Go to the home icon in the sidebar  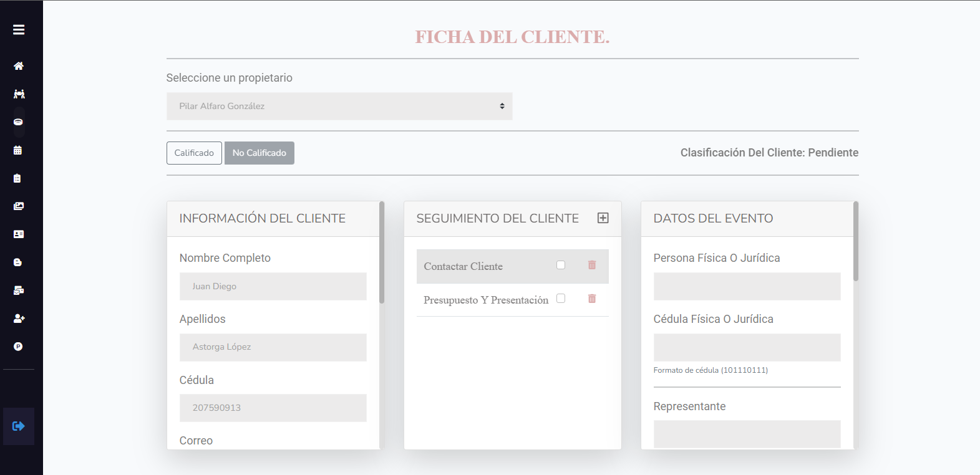click(x=19, y=66)
